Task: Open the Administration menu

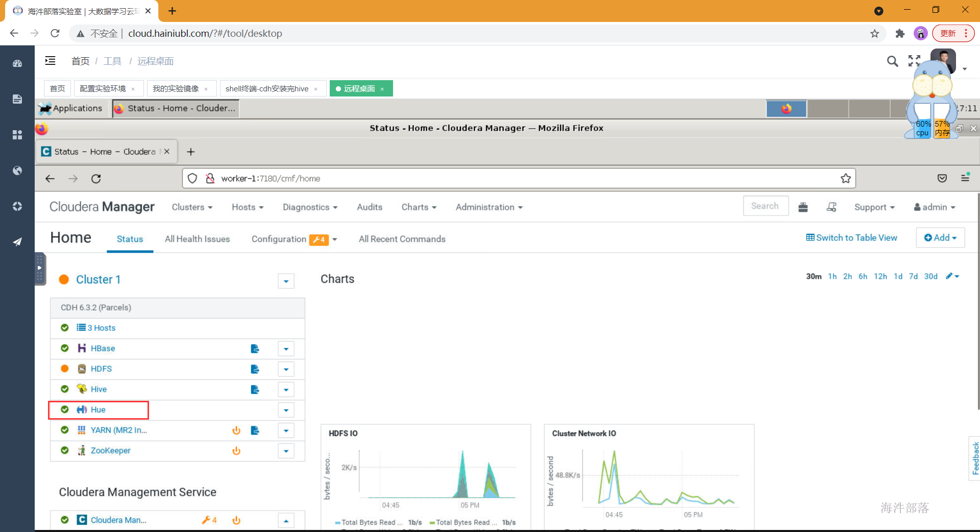Action: tap(489, 207)
